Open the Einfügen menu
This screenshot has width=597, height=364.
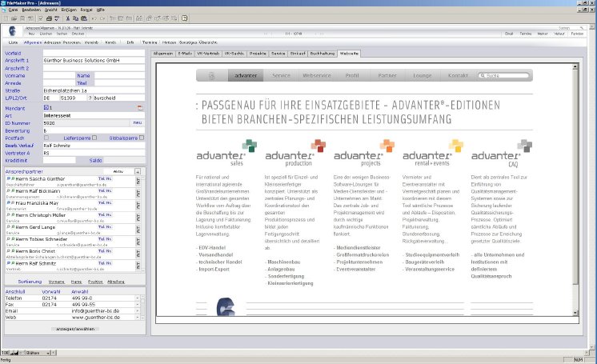(x=69, y=10)
